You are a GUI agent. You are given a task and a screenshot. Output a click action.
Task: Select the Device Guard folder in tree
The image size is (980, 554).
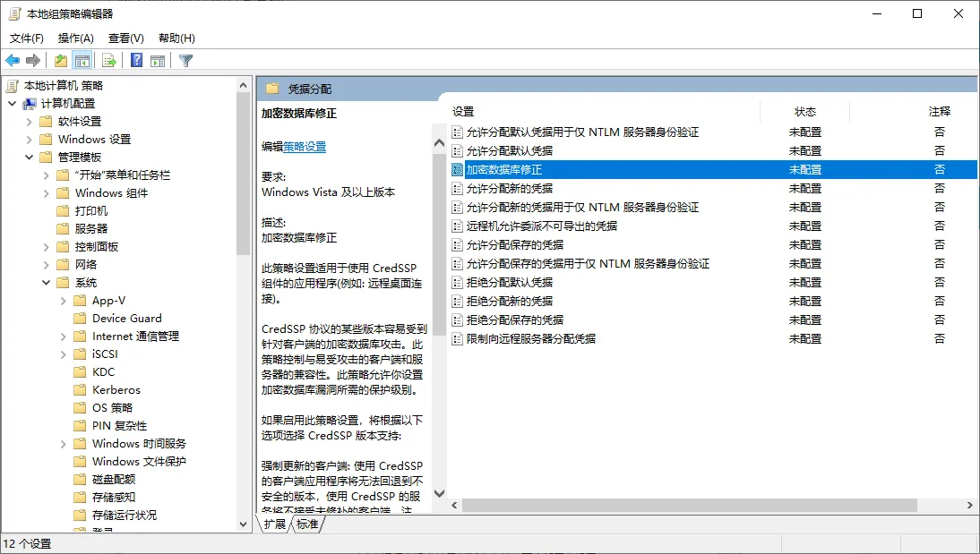126,319
